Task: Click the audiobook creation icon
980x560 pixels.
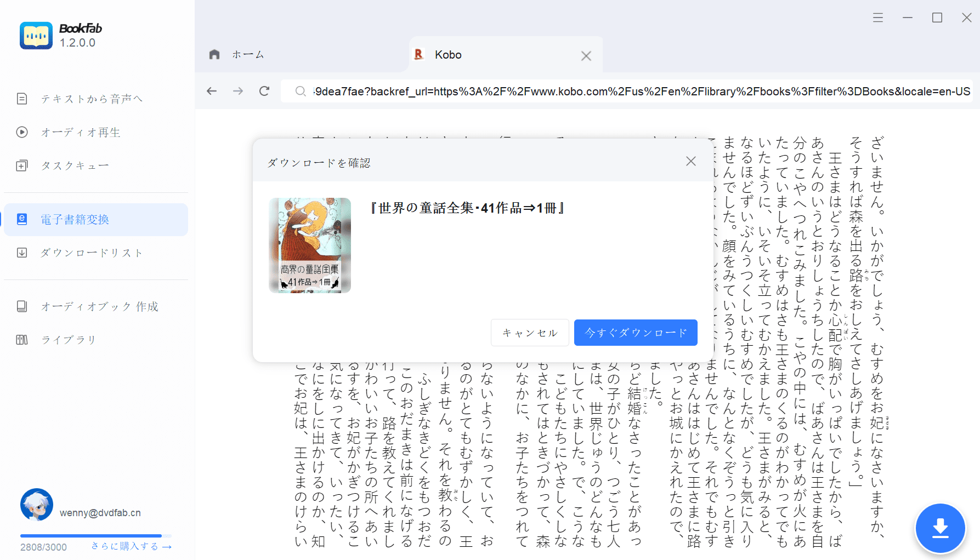Action: [x=22, y=306]
